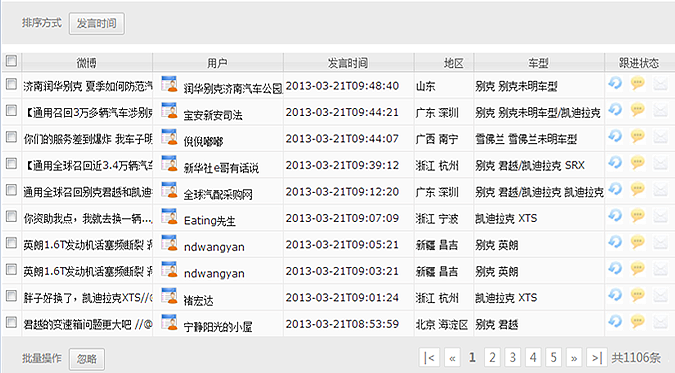Click comment bubble in Eating先生 row
675x373 pixels.
click(x=638, y=215)
